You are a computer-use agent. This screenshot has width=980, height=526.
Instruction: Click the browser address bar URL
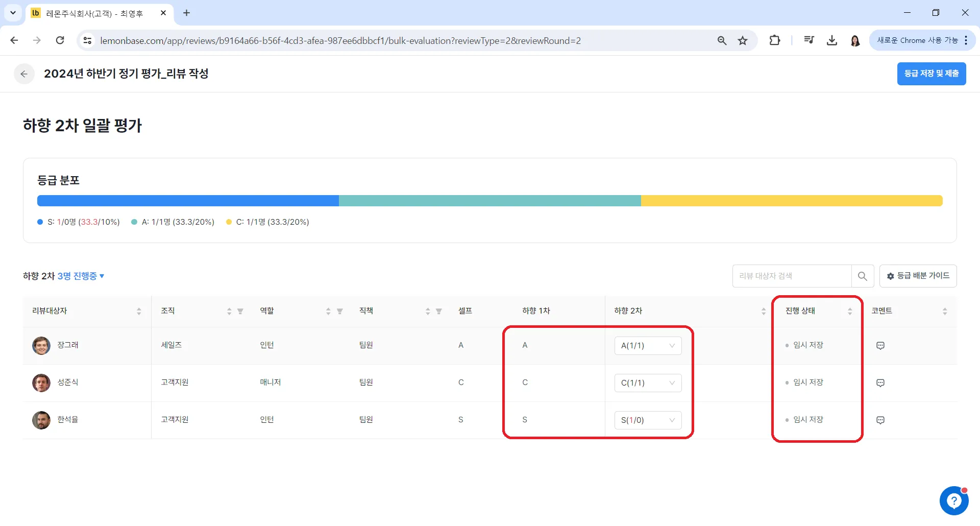coord(340,41)
